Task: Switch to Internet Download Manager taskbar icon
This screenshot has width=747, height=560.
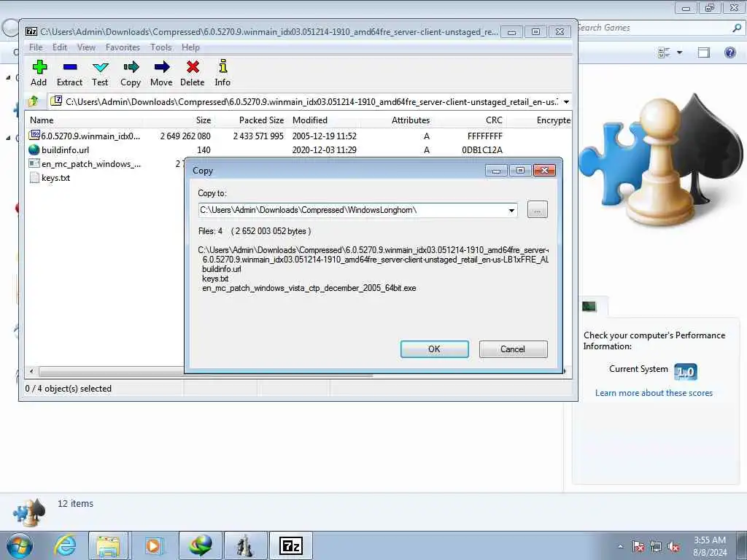Action: pyautogui.click(x=200, y=545)
